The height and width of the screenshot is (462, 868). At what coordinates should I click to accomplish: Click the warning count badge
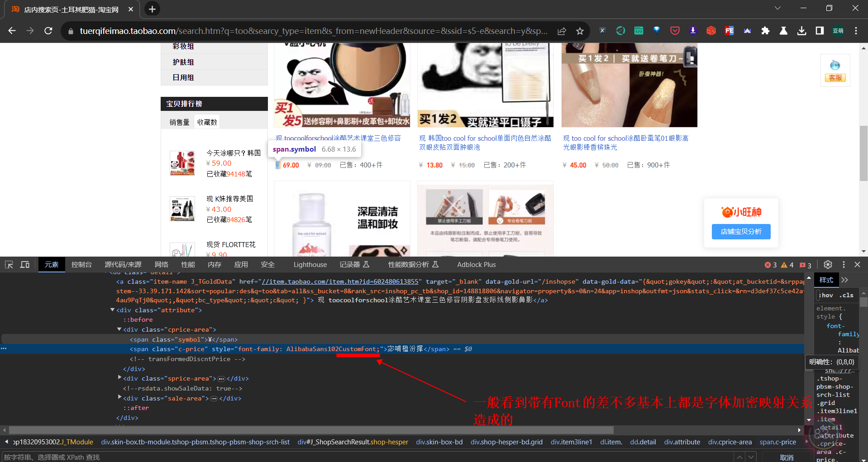787,265
